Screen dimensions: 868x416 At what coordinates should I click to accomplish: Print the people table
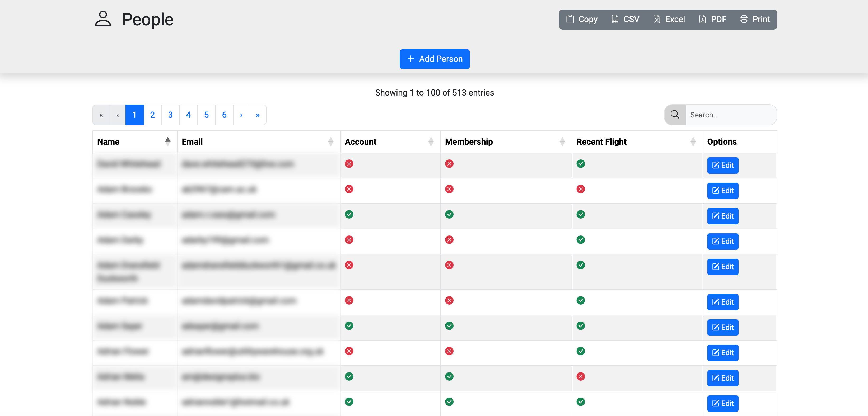click(x=755, y=19)
